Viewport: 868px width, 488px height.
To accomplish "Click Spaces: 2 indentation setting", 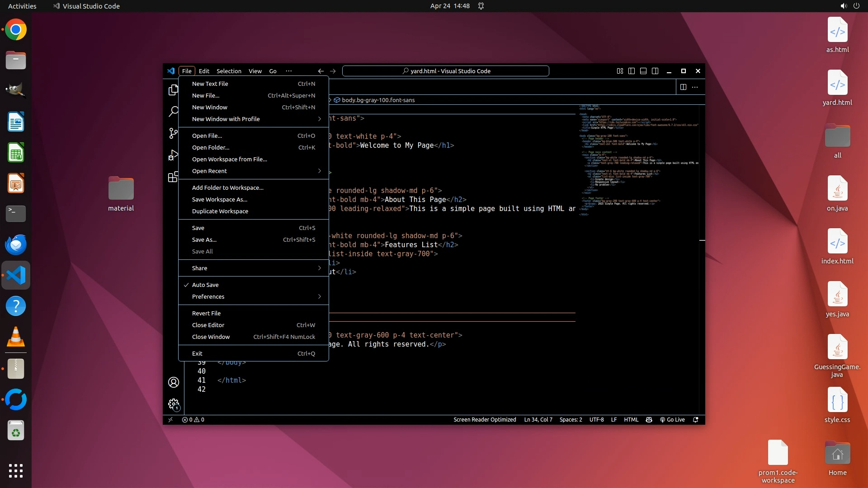I will [x=571, y=420].
